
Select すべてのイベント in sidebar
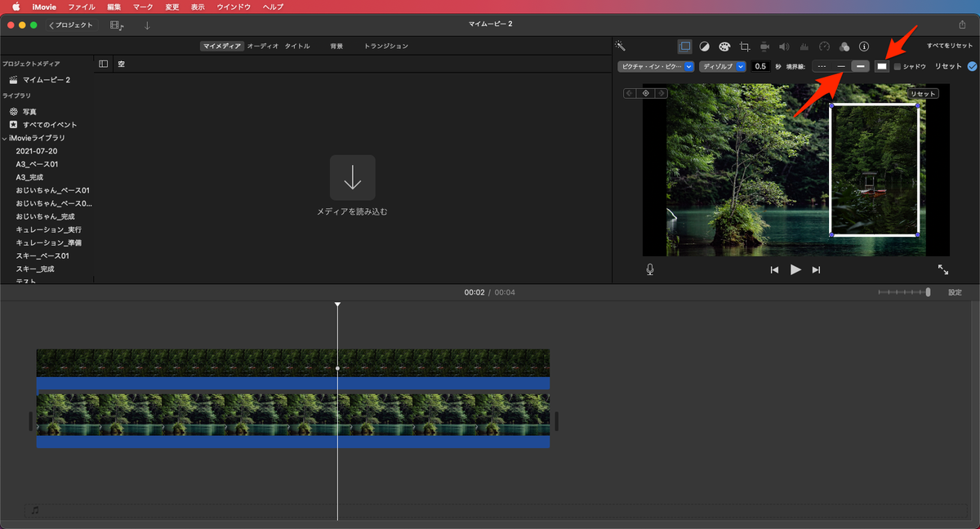[49, 124]
